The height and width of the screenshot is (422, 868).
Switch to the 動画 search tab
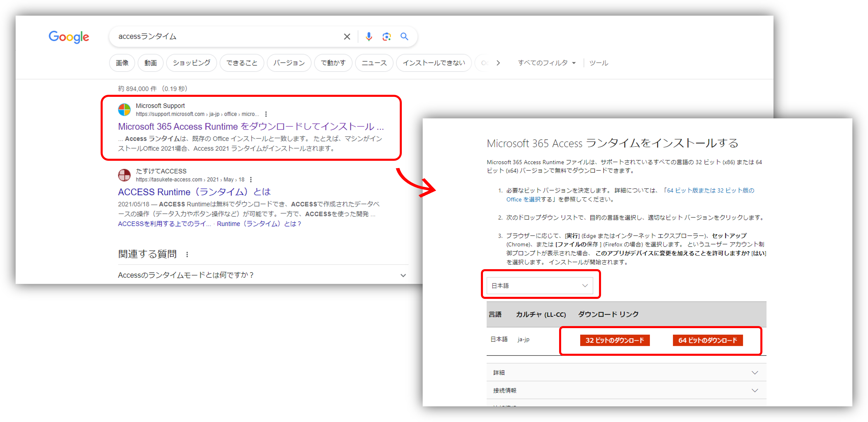click(150, 63)
